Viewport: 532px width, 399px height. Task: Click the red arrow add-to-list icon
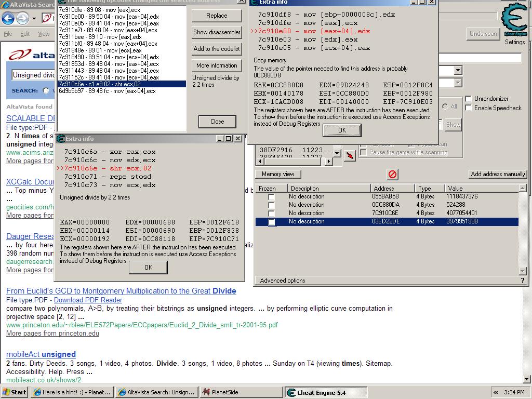(350, 155)
